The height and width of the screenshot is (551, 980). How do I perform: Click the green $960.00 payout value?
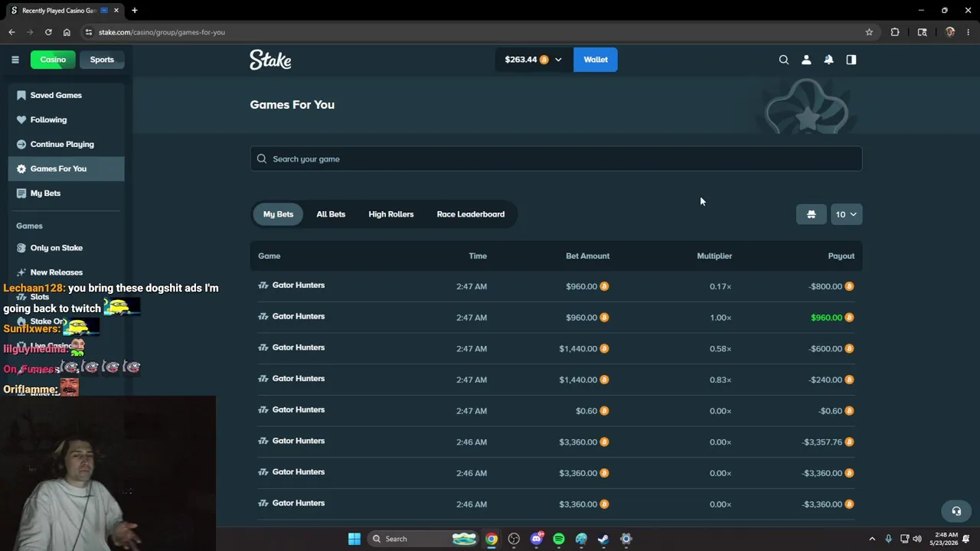(x=826, y=318)
